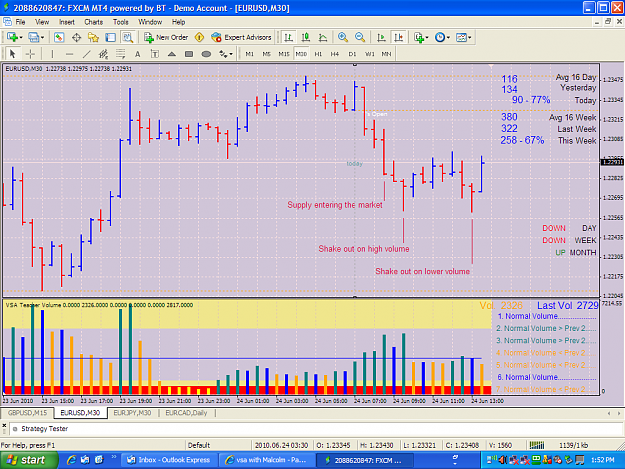The height and width of the screenshot is (469, 625).
Task: Toggle chart Auto Scroll
Action: 381,37
